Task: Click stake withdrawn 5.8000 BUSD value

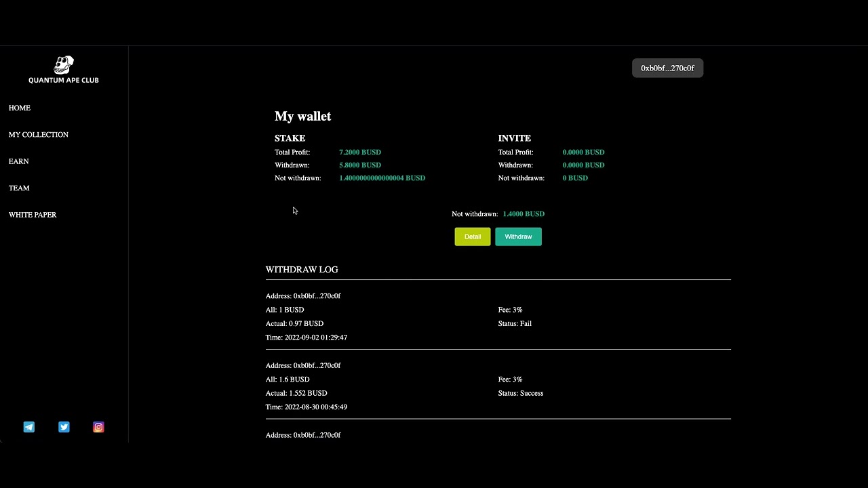Action: coord(360,165)
